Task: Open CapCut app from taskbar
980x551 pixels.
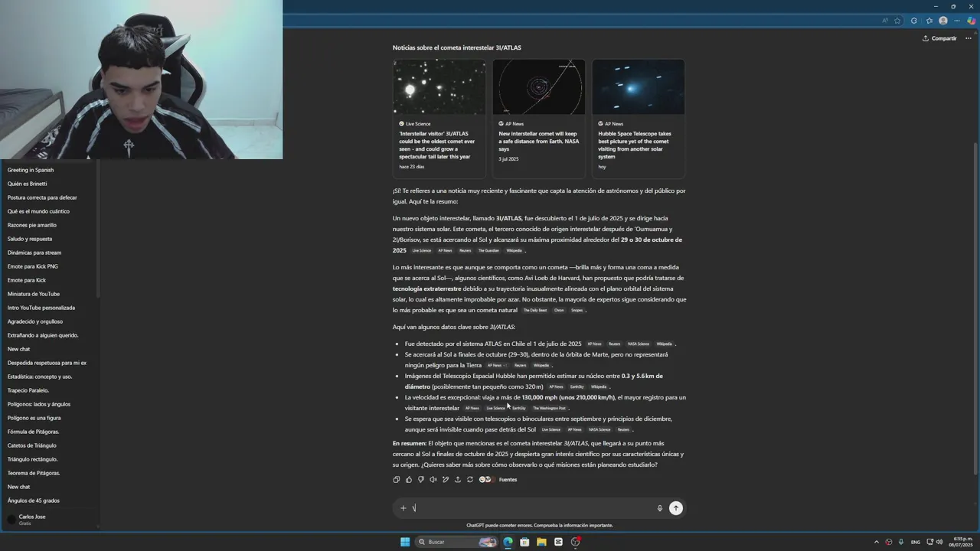Action: pos(558,542)
